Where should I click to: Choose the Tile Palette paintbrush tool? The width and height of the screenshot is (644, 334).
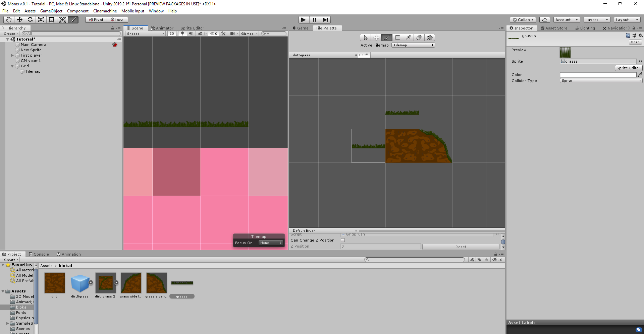(387, 38)
